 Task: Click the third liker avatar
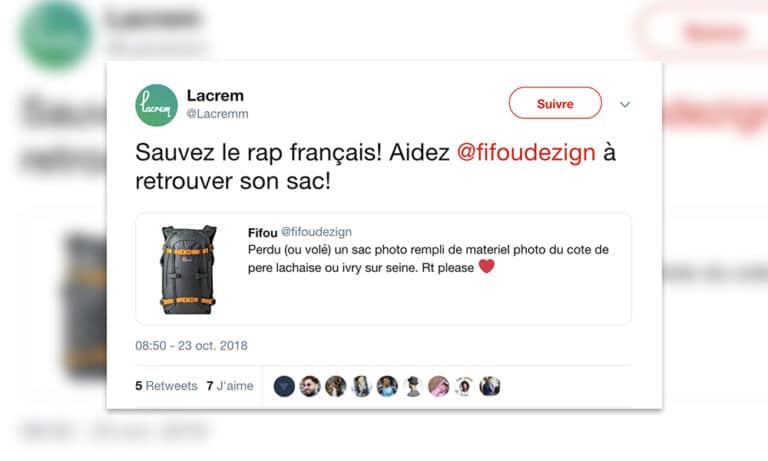pyautogui.click(x=336, y=387)
